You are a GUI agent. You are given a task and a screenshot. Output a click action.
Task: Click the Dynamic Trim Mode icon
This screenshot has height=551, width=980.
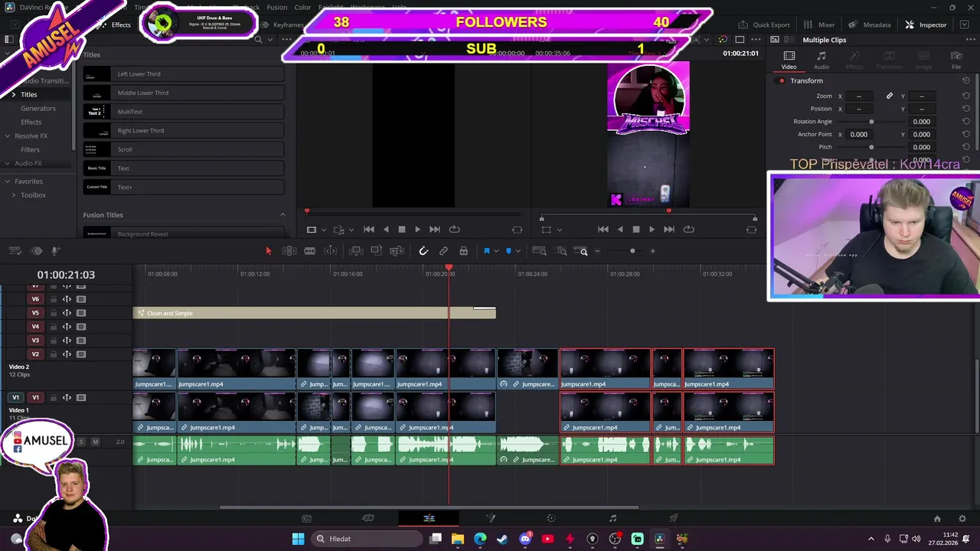point(330,251)
